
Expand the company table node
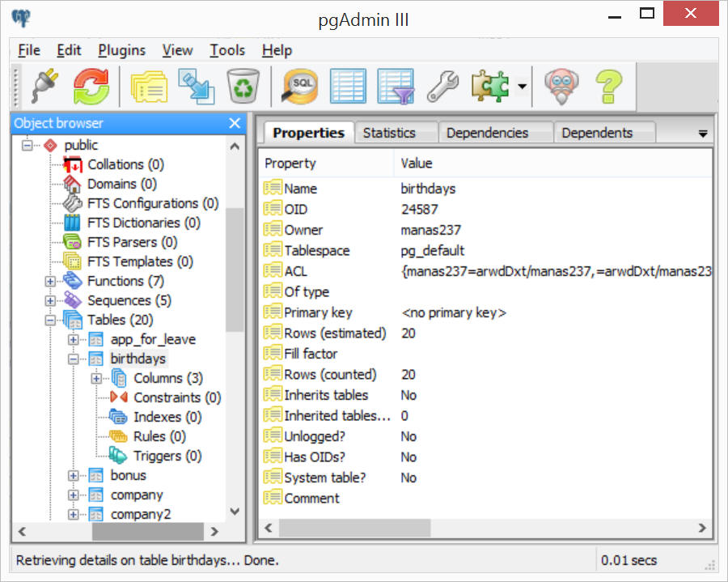74,495
